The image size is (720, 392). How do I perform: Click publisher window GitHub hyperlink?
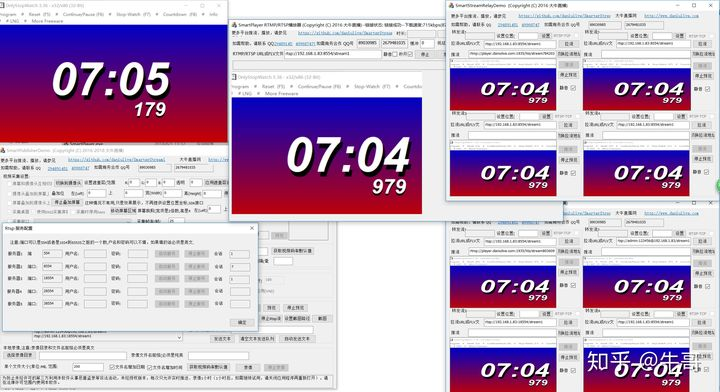point(117,160)
